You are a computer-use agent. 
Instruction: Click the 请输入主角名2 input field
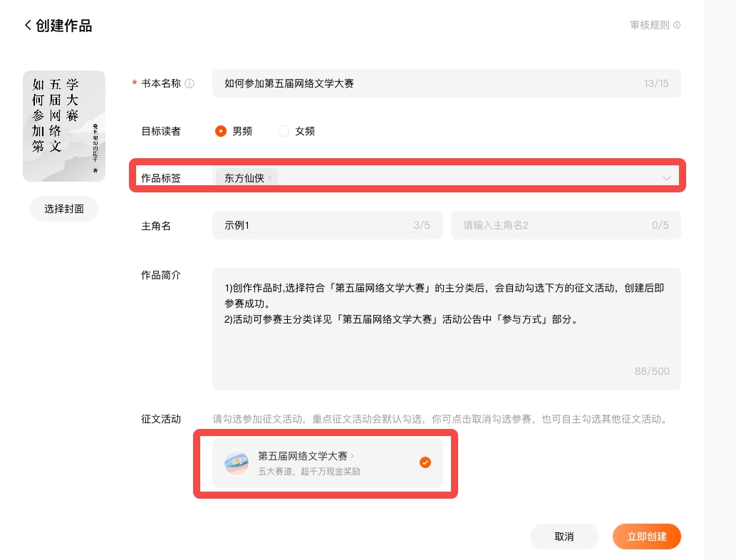556,225
